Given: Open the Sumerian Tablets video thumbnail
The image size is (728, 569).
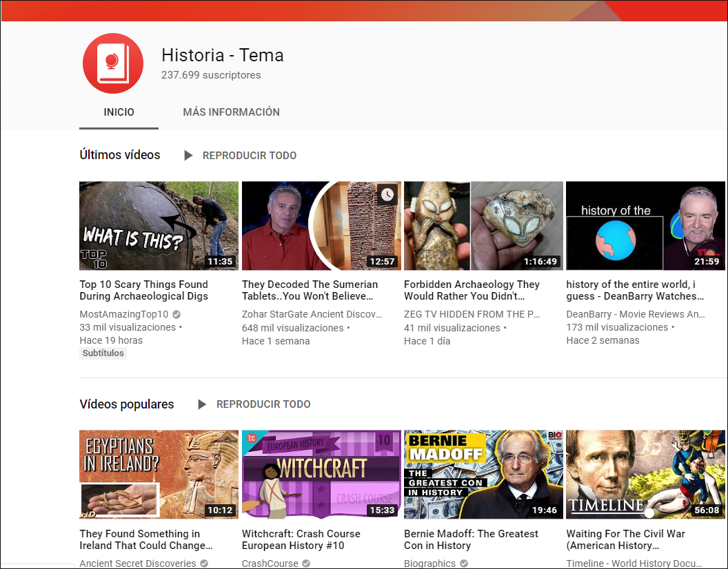Looking at the screenshot, I should point(321,225).
